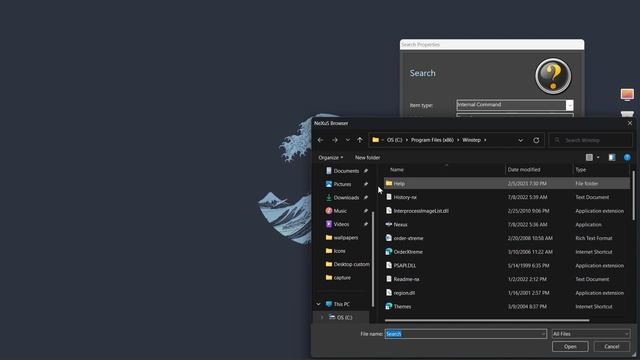Click the monitor icon on the desktop edge
The width and height of the screenshot is (640, 360).
click(x=627, y=94)
